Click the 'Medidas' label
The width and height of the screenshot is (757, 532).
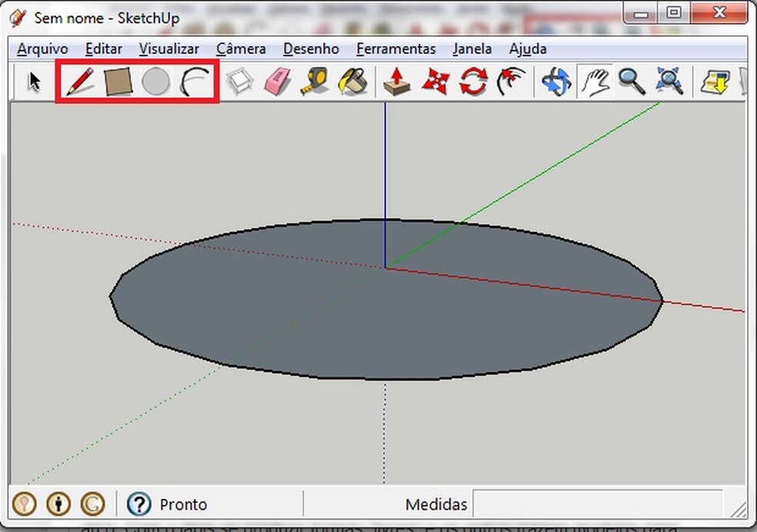click(x=436, y=504)
